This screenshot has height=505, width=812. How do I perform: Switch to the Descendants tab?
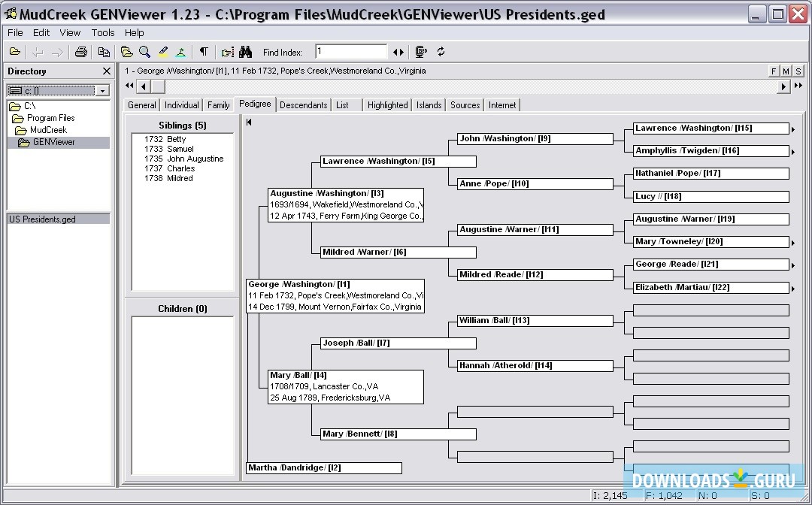pos(304,105)
